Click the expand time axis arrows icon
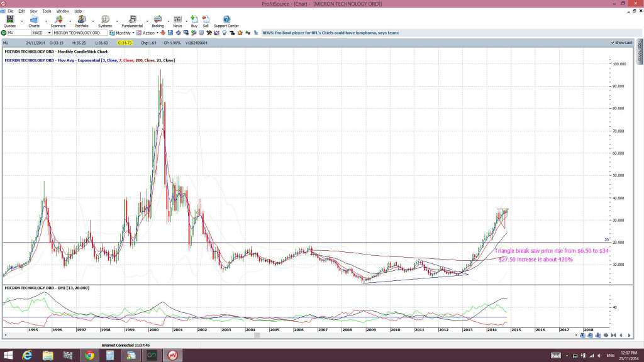Screen dimensions: 644x362 coord(606,336)
